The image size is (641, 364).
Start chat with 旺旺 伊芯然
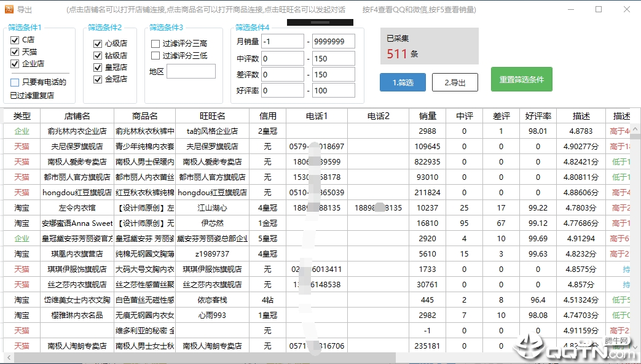point(212,223)
